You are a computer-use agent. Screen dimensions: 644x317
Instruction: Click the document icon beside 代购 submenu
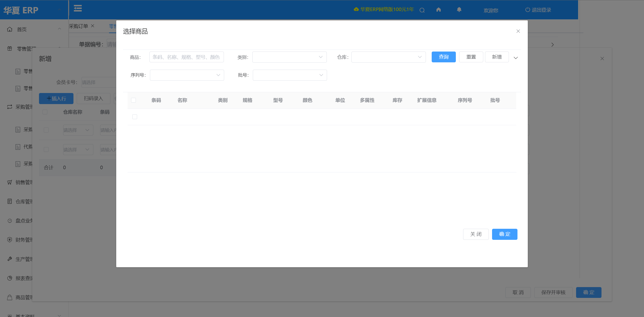(x=18, y=147)
